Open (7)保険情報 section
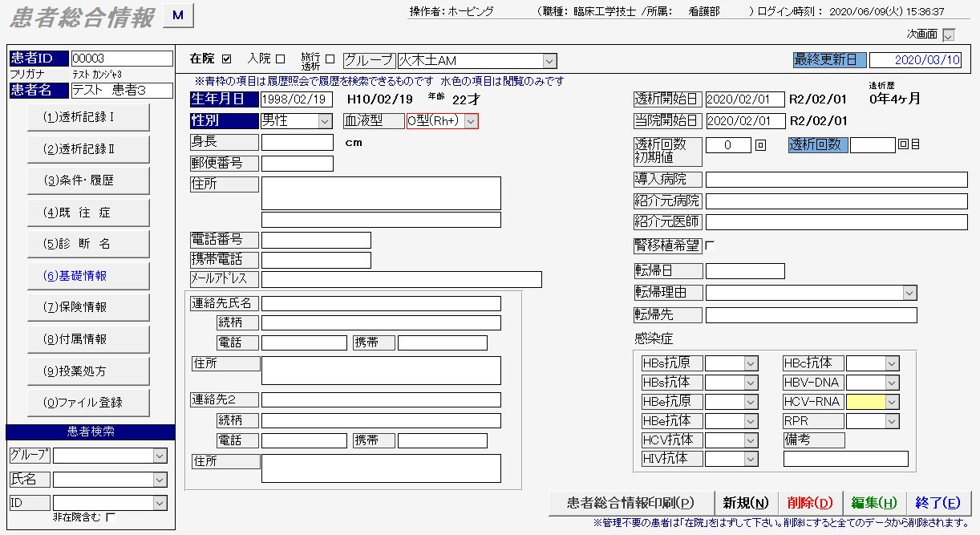Image resolution: width=980 pixels, height=535 pixels. 88,307
